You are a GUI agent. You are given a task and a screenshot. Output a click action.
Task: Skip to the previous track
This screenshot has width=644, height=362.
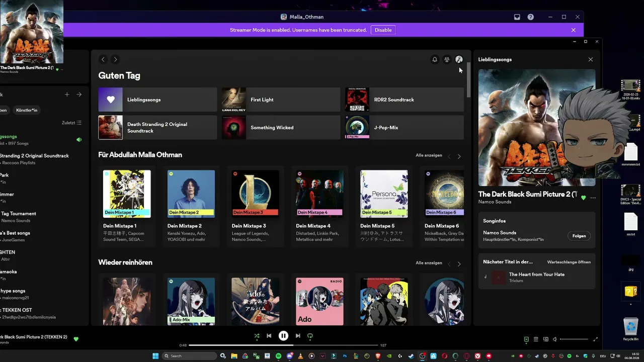pyautogui.click(x=269, y=336)
